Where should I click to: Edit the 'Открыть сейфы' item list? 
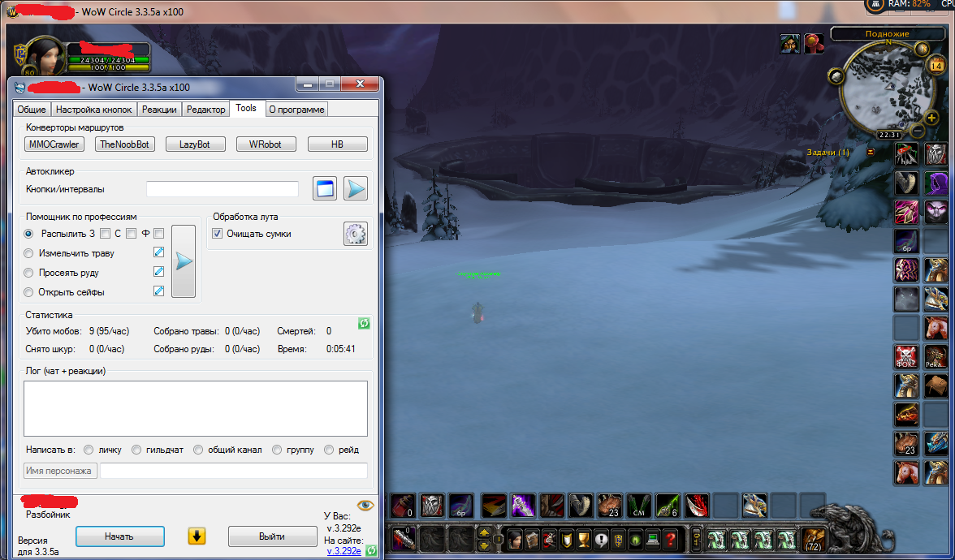pyautogui.click(x=158, y=291)
